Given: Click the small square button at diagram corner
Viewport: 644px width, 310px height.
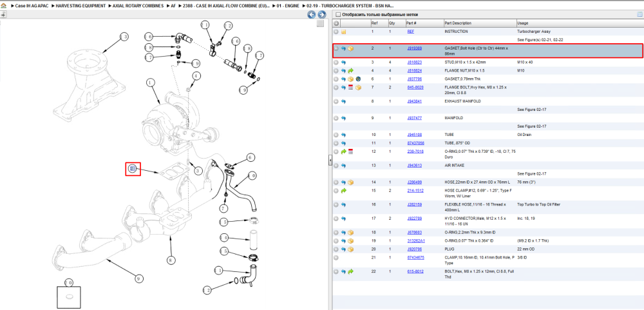Looking at the screenshot, I should [320, 24].
